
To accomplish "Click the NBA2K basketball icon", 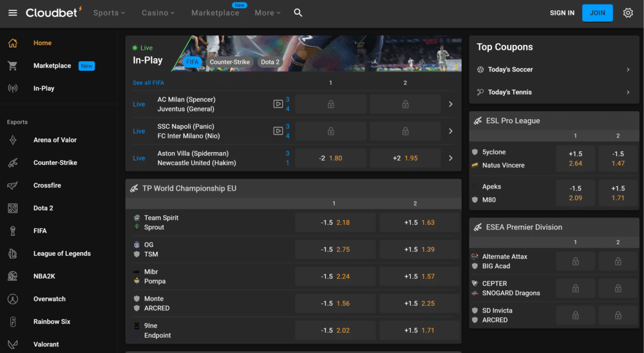I will click(13, 276).
